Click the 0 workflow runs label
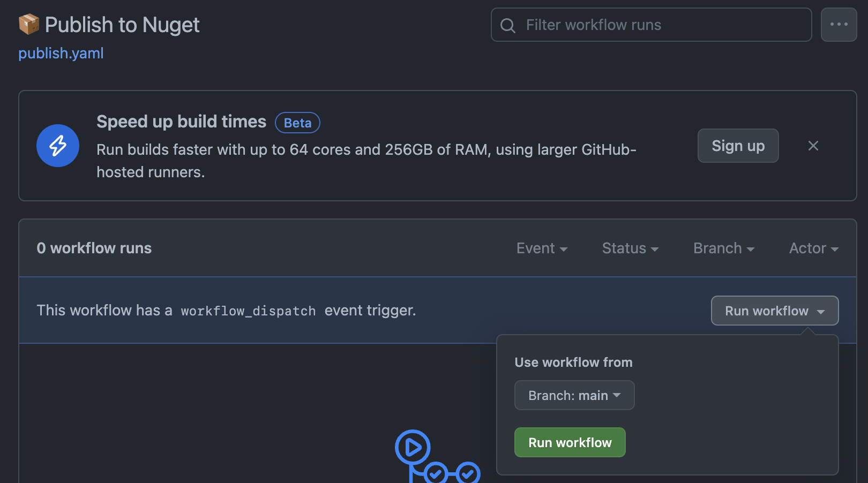Image resolution: width=868 pixels, height=483 pixels. click(94, 248)
